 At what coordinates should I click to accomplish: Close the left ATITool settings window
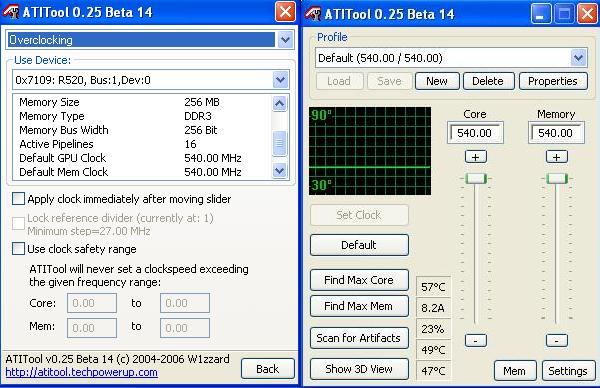click(285, 12)
